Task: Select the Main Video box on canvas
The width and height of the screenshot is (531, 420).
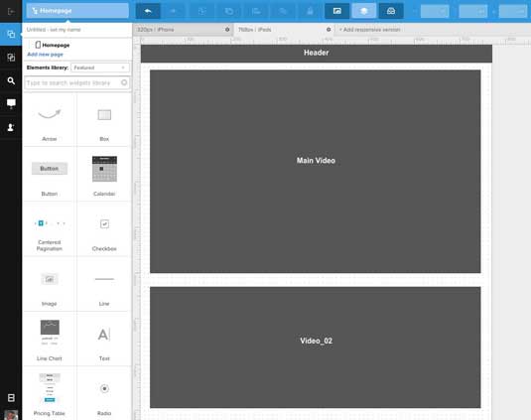Action: [316, 172]
